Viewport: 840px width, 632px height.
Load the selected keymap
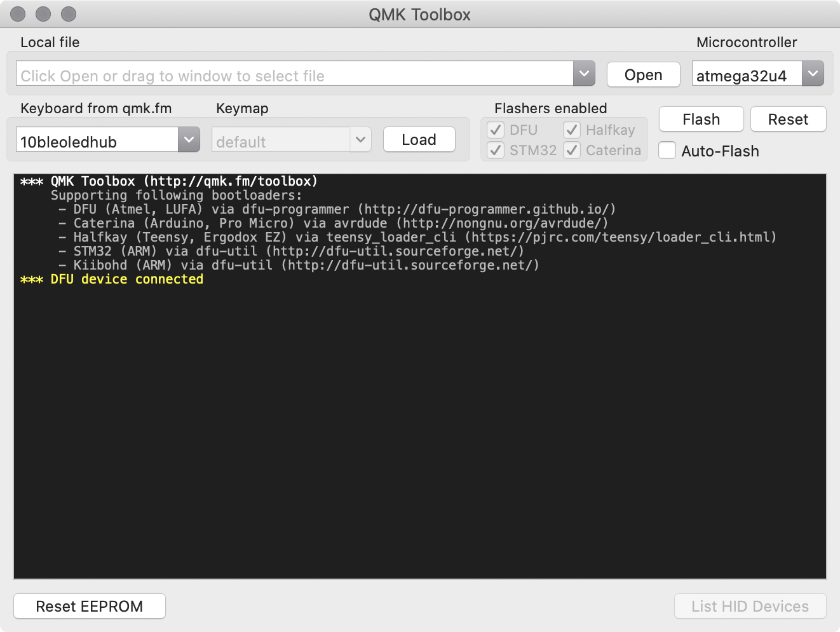pos(419,139)
